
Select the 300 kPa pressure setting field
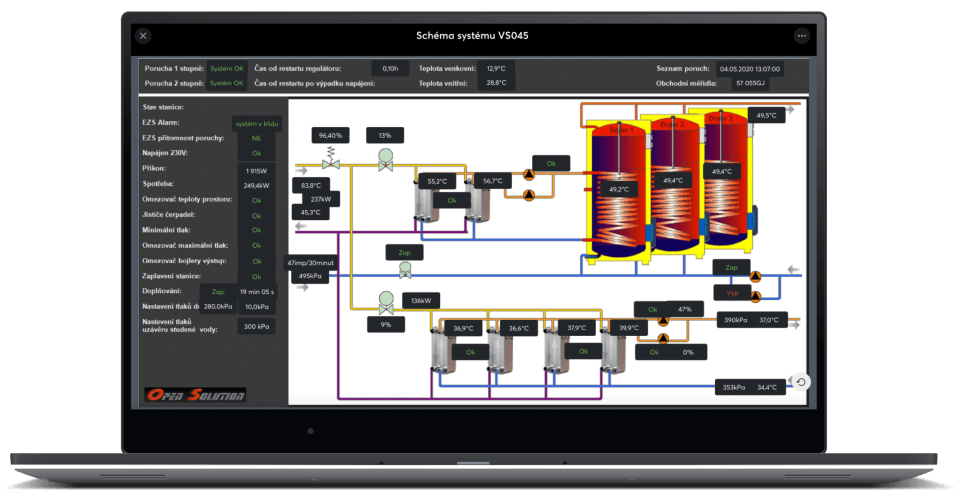pyautogui.click(x=256, y=326)
